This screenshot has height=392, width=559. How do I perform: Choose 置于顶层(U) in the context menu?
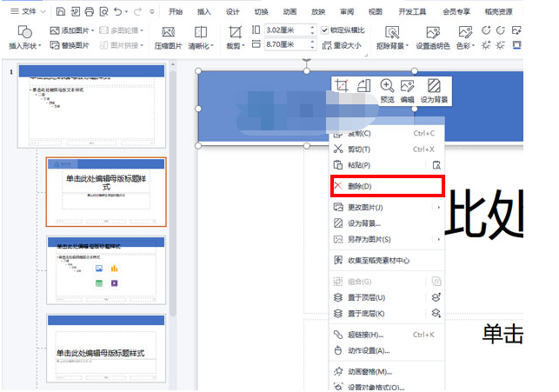point(387,297)
